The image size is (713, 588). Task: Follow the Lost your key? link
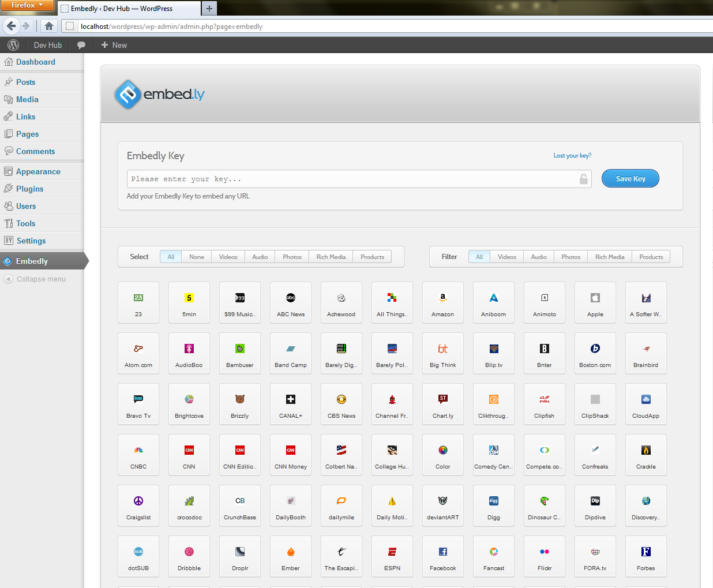click(572, 155)
